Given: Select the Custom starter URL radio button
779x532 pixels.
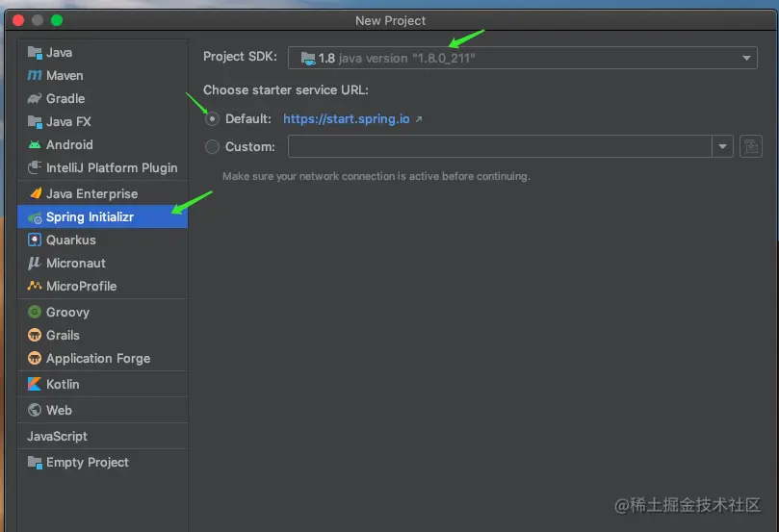Looking at the screenshot, I should pos(212,147).
